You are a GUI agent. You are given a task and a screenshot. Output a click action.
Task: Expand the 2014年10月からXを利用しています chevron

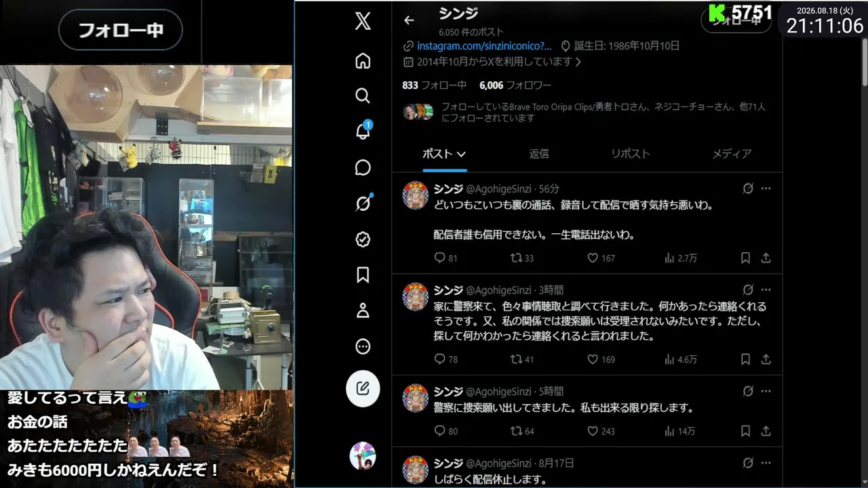(578, 62)
